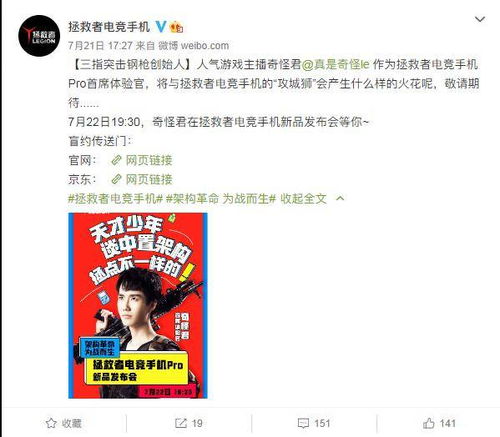This screenshot has height=437, width=500.
Task: Collapse the post with 收起全文
Action: click(x=303, y=199)
